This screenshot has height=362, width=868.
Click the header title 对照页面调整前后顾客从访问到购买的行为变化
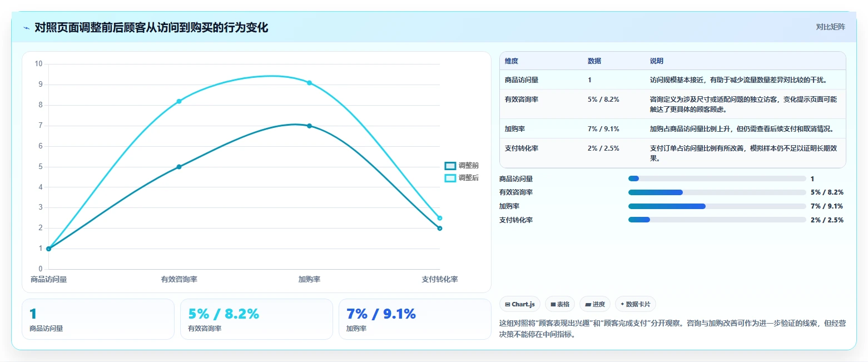click(151, 27)
